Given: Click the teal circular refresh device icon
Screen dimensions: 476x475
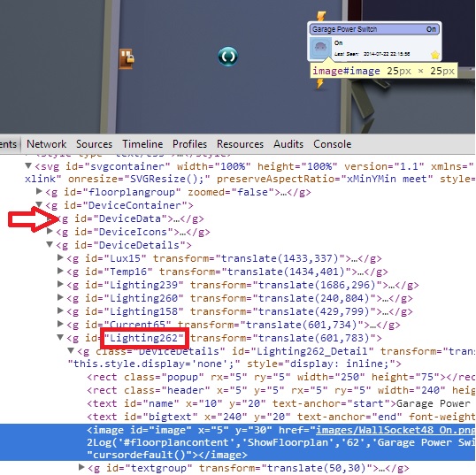Looking at the screenshot, I should coord(227,57).
